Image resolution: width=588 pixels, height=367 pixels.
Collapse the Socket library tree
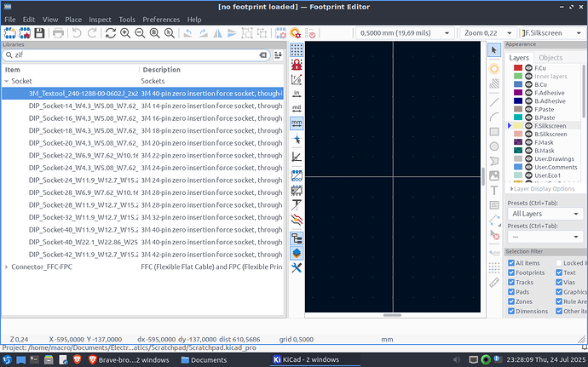pyautogui.click(x=6, y=81)
